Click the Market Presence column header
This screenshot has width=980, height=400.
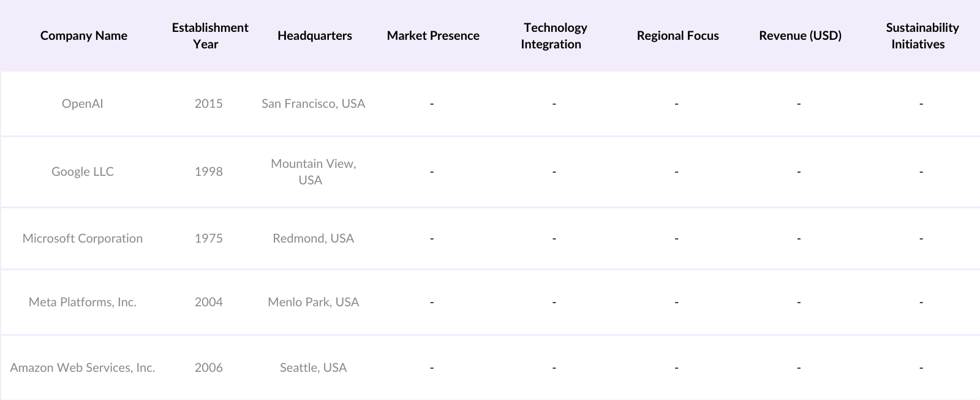click(432, 36)
